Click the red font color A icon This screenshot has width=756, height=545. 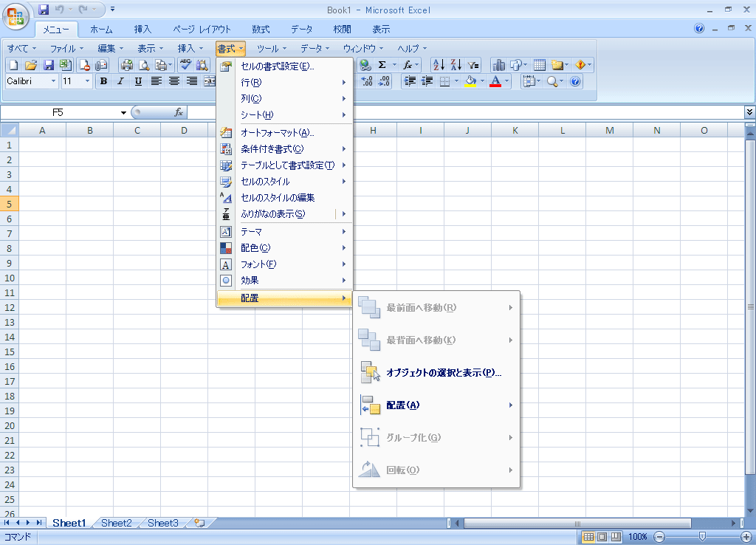pyautogui.click(x=495, y=81)
